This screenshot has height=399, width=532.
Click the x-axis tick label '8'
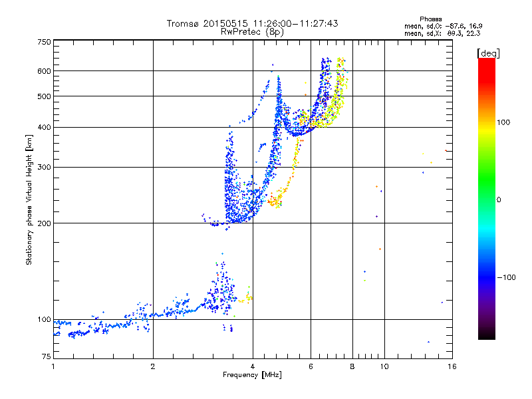352,366
